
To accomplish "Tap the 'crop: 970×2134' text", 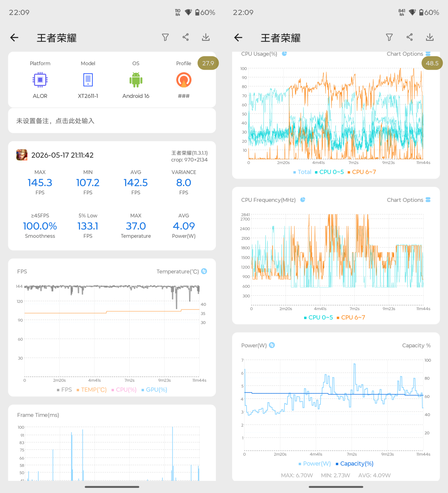I will (x=189, y=160).
